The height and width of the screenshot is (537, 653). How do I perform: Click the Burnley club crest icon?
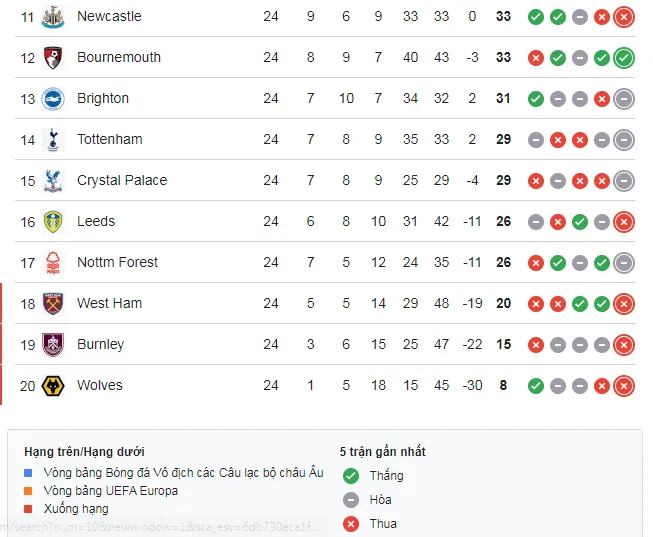(x=53, y=345)
